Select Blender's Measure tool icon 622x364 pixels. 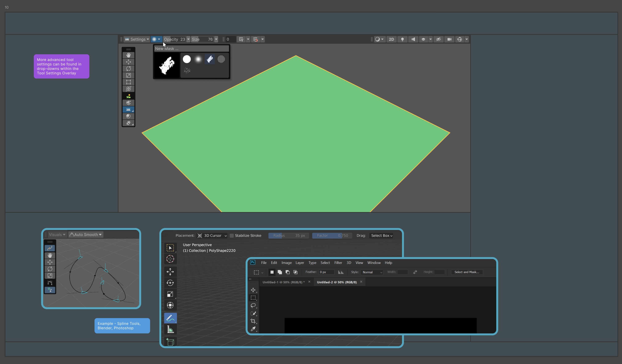170,329
